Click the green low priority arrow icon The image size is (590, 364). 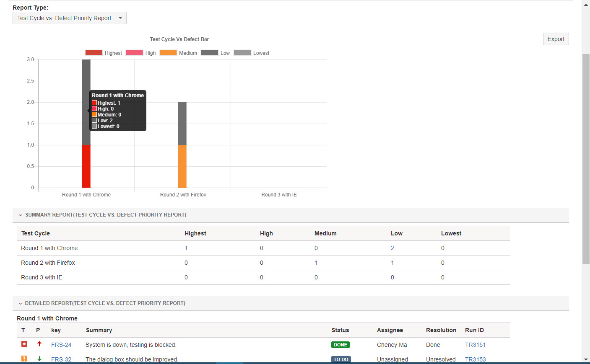[39, 359]
